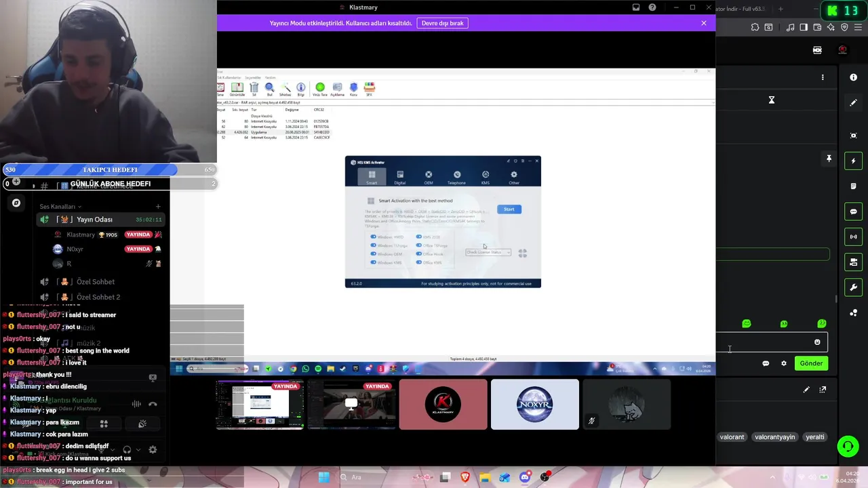Click the yeralti tag
This screenshot has width=868, height=488.
click(x=814, y=437)
